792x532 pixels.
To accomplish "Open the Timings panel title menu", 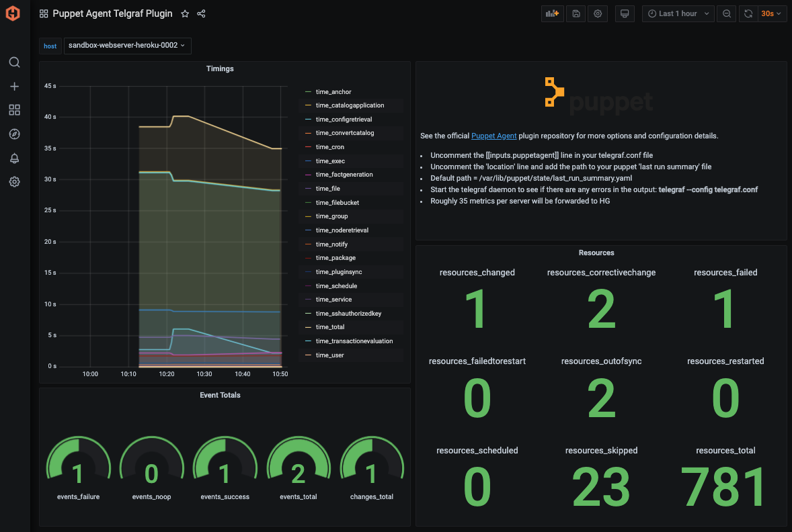I will coord(220,69).
